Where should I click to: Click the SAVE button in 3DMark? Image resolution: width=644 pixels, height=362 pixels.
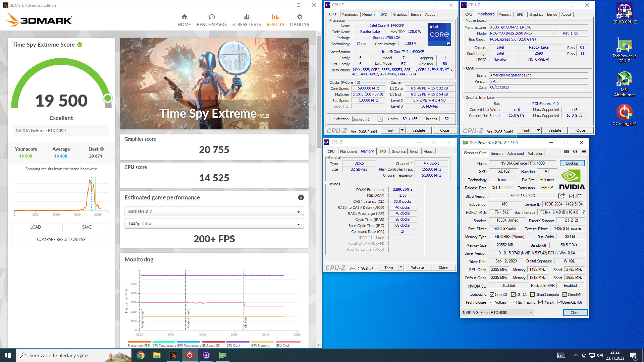click(87, 227)
